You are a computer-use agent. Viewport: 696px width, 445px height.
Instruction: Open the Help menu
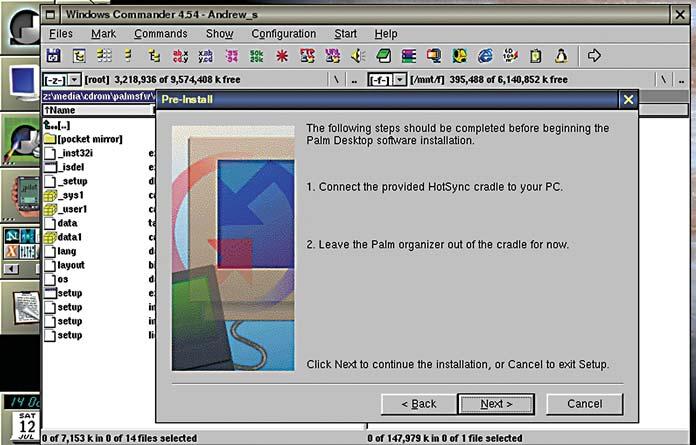386,34
